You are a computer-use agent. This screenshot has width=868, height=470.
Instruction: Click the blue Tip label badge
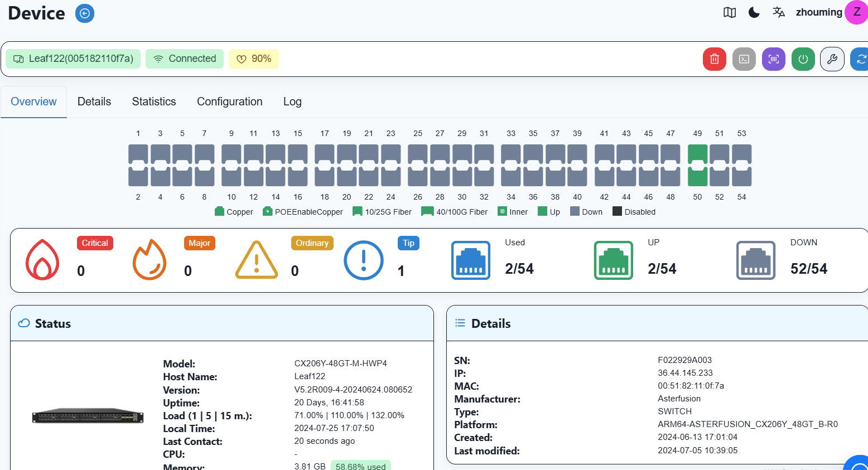pyautogui.click(x=409, y=243)
